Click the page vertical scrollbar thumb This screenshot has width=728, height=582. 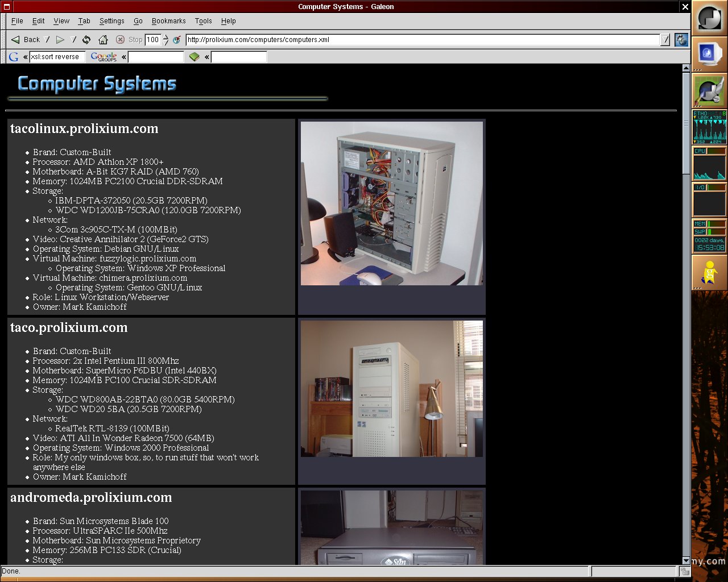click(x=686, y=123)
